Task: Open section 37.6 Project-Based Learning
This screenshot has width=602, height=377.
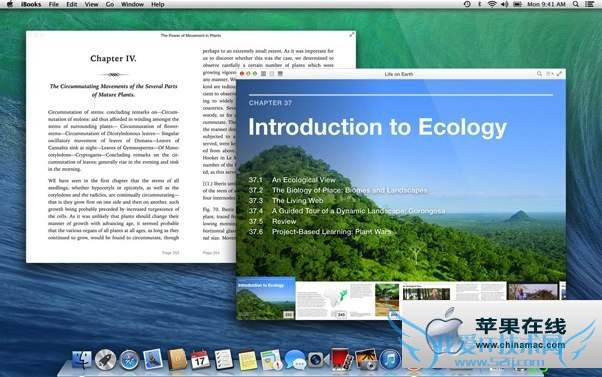Action: coord(319,231)
